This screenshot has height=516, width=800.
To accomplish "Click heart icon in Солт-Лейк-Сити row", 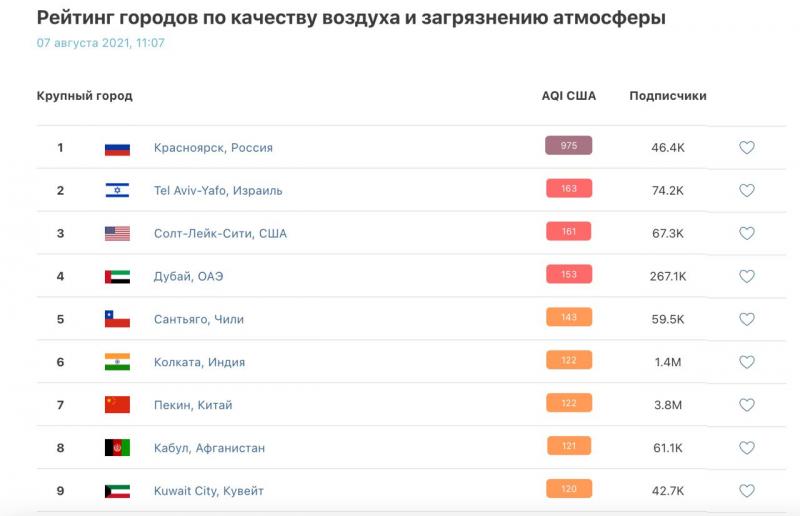I will click(746, 233).
